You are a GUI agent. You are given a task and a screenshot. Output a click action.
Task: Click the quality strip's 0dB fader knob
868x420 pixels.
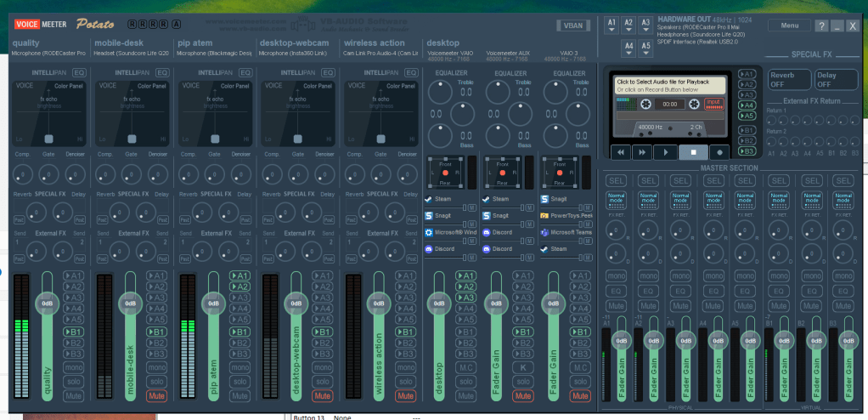point(47,303)
